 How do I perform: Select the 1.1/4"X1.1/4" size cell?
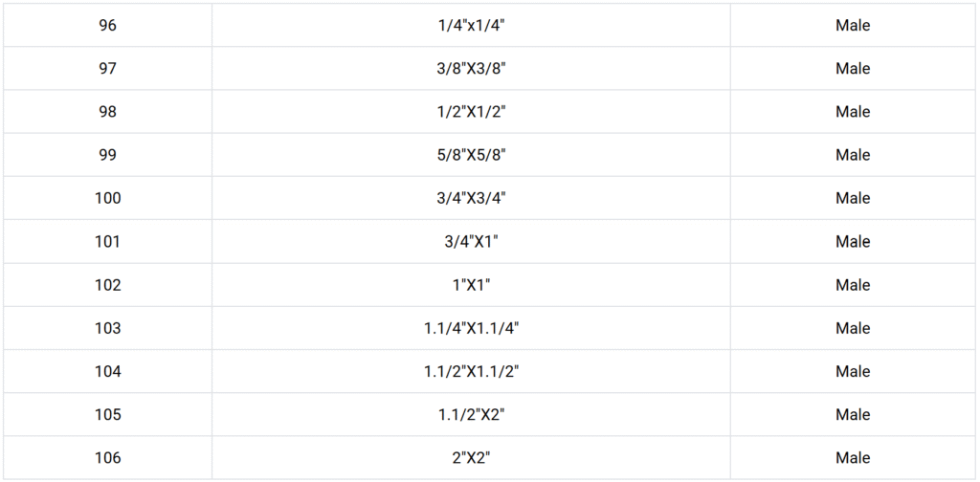471,328
